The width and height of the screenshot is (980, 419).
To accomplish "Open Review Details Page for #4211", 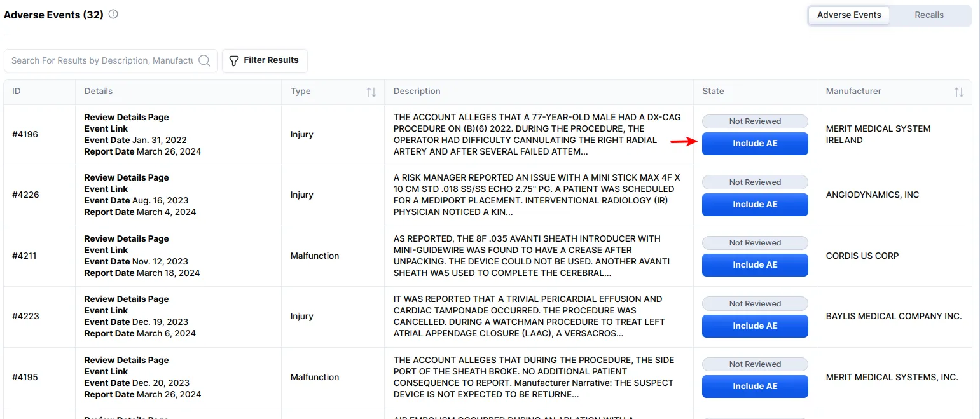I will tap(127, 238).
